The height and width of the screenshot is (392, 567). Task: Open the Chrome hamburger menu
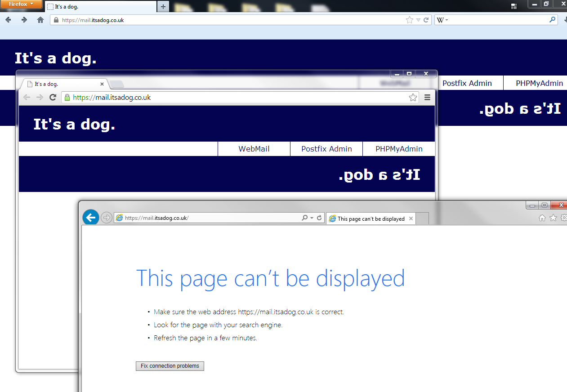[x=427, y=98]
